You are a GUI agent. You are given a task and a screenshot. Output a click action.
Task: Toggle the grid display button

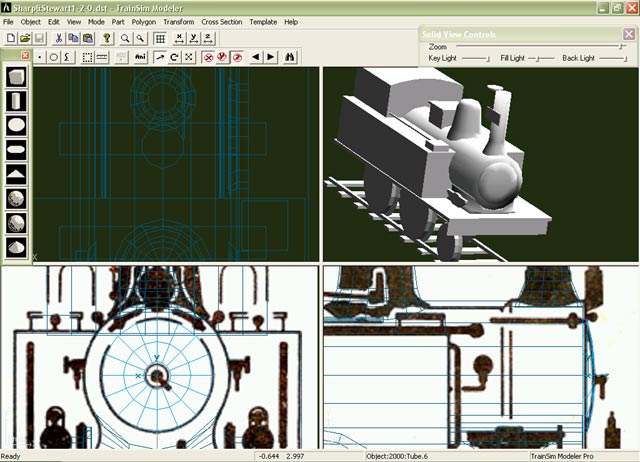click(x=160, y=38)
